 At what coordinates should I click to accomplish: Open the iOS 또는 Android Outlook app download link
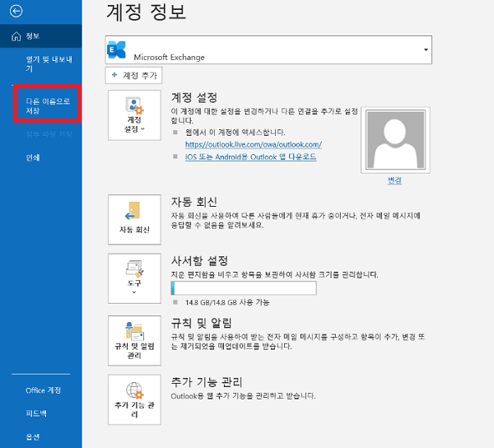point(250,156)
